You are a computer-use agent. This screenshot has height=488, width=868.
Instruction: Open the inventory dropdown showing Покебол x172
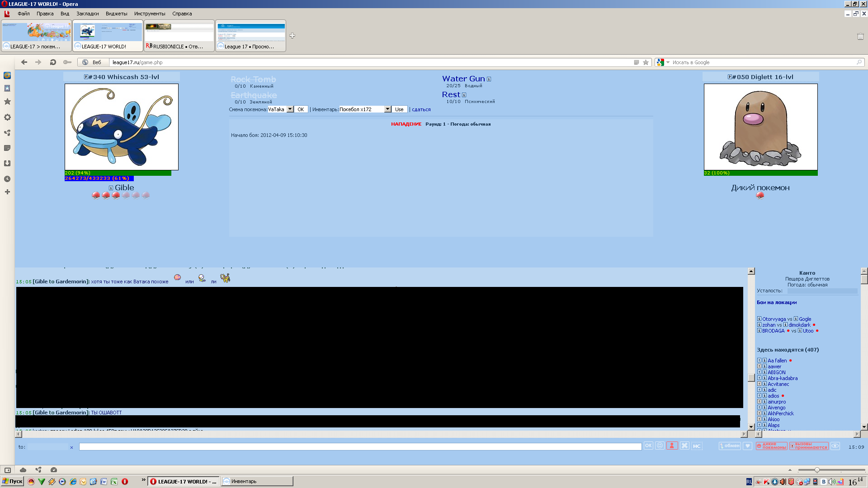pos(365,109)
